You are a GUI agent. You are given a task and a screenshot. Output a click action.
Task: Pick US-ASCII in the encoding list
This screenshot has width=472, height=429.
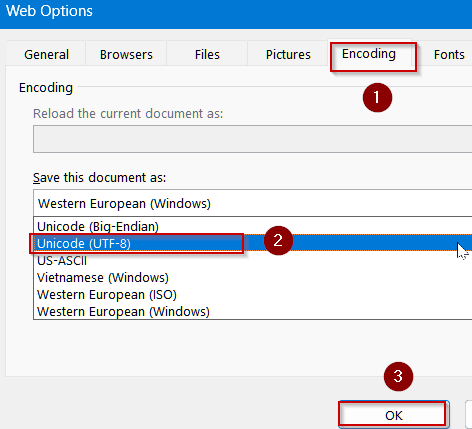tap(253, 260)
